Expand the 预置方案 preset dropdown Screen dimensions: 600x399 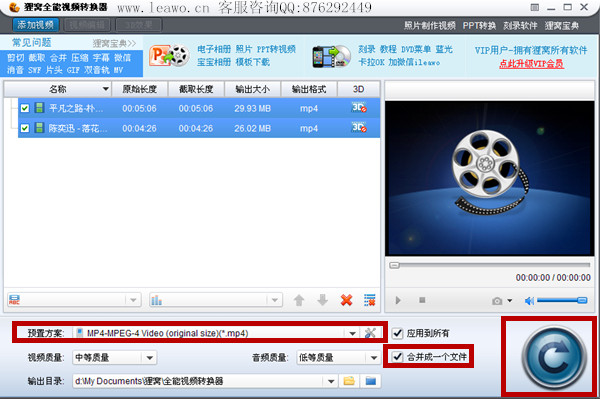[x=352, y=333]
